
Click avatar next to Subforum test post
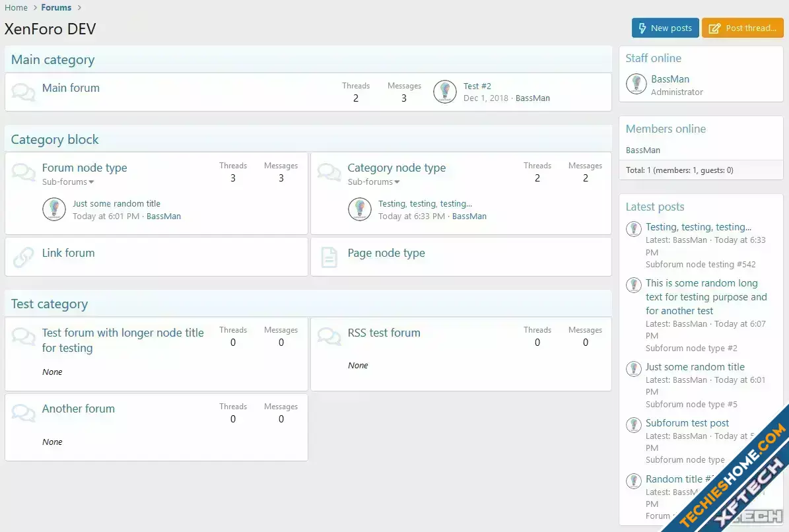(x=634, y=424)
